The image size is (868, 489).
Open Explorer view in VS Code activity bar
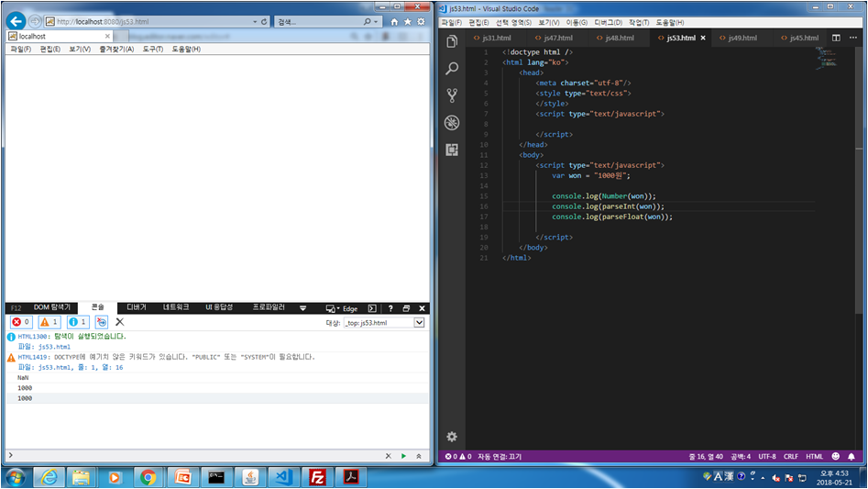tap(452, 41)
